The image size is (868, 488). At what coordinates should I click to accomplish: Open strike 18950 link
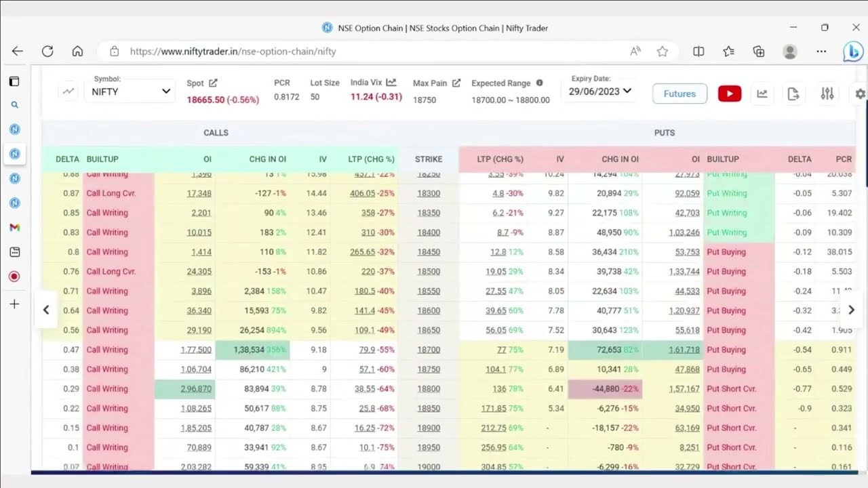[x=429, y=447]
